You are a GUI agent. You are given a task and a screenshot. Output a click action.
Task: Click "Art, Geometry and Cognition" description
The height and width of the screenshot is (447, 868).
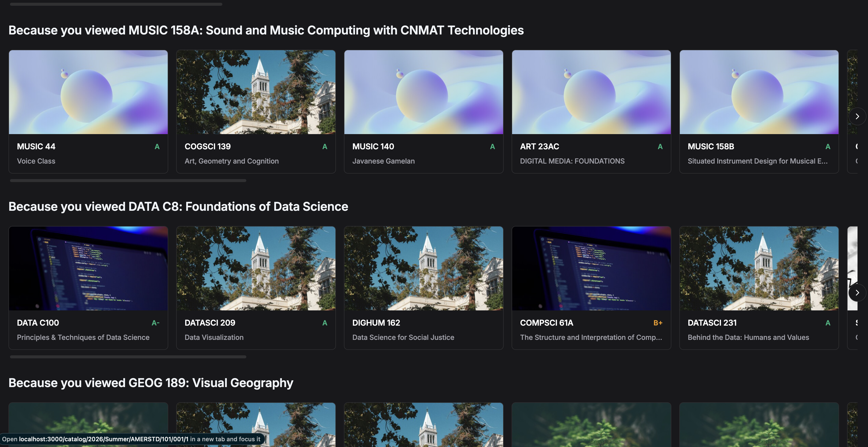232,161
